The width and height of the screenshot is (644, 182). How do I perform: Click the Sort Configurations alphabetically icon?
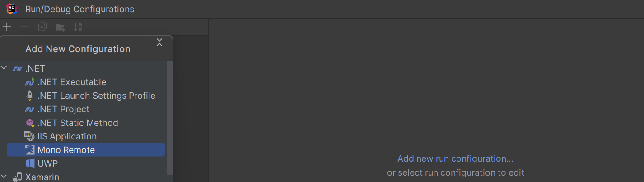[78, 27]
